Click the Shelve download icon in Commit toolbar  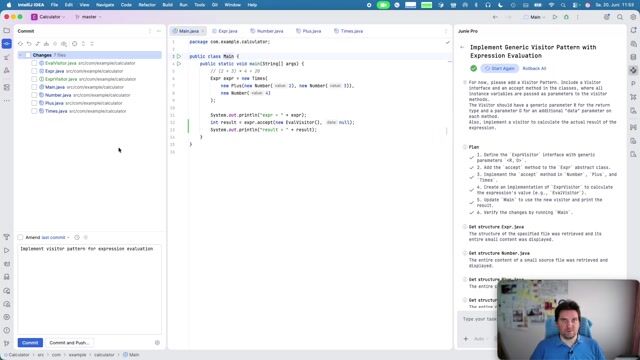[x=46, y=44]
